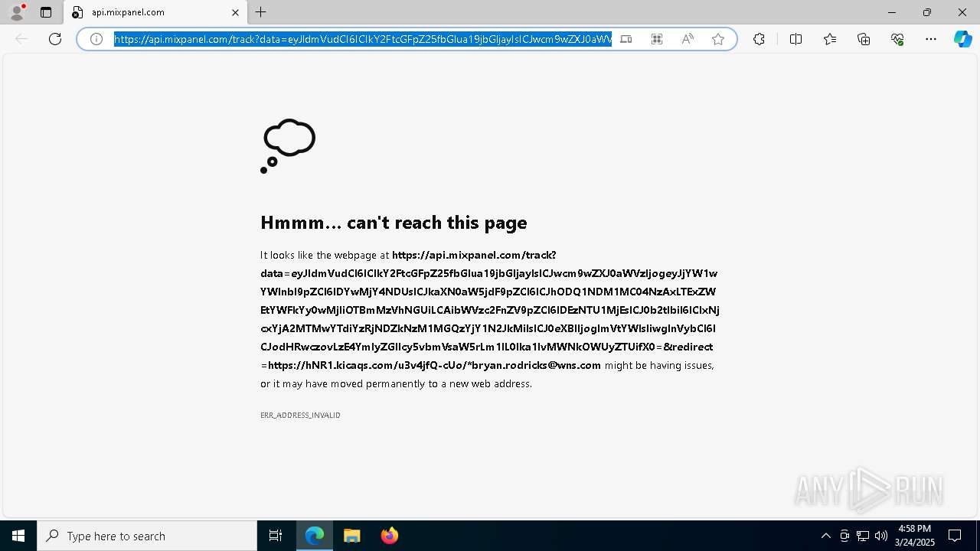Click the taskbar search box
The height and width of the screenshot is (551, 980).
pos(147,536)
